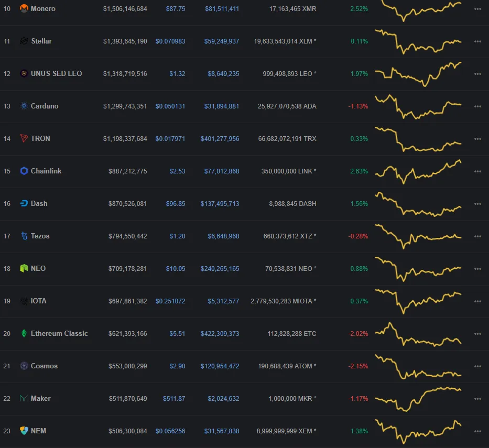
Task: Open the more-options dots for UNUS SED LEO
Action: click(477, 73)
